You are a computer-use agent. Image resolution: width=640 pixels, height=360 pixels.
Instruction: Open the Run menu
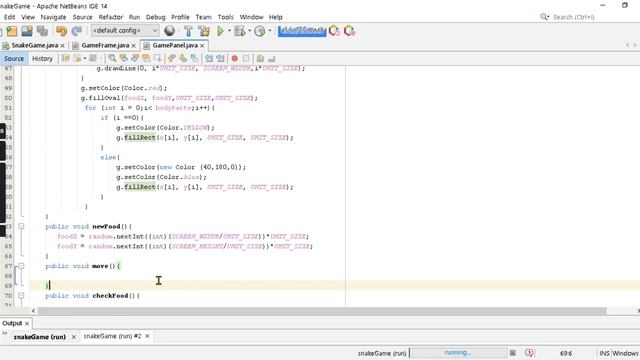pos(134,17)
